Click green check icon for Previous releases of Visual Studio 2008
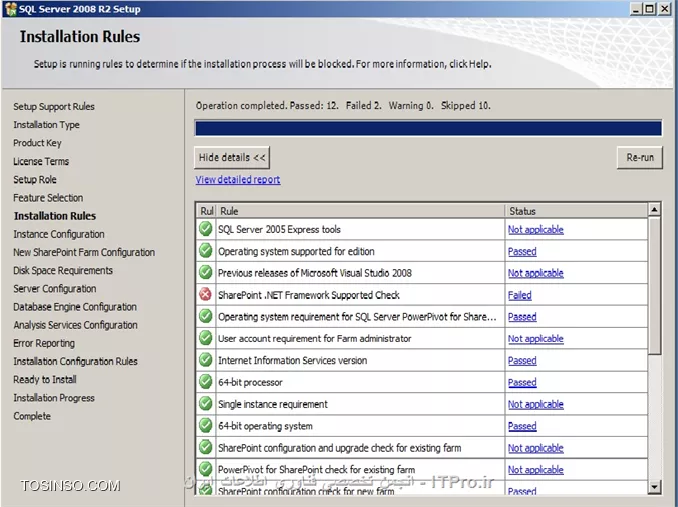Image resolution: width=678 pixels, height=507 pixels. point(206,273)
